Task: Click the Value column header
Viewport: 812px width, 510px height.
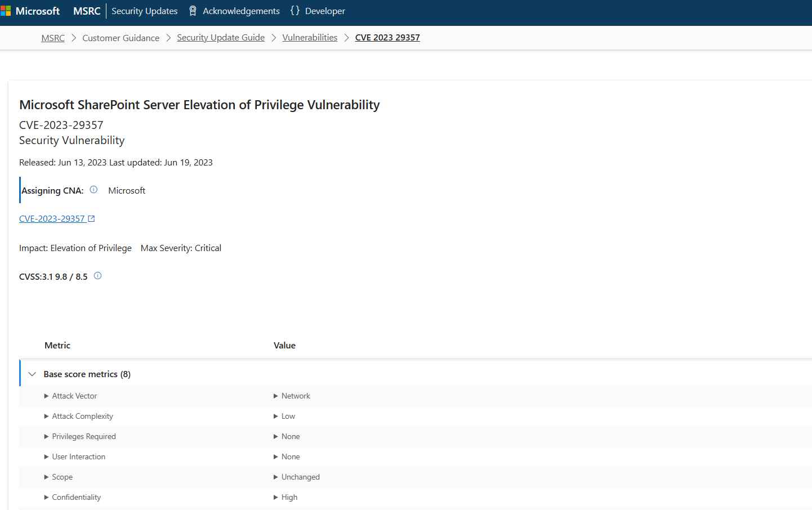Action: (x=284, y=345)
